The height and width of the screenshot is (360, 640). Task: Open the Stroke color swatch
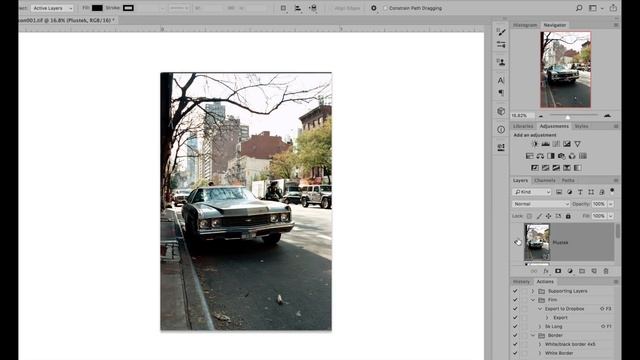[128, 8]
